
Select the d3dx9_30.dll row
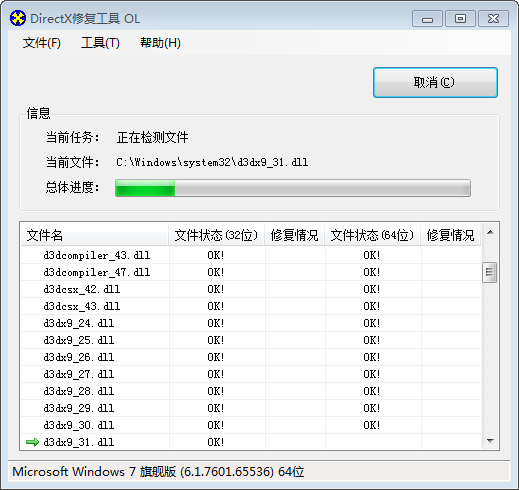251,425
